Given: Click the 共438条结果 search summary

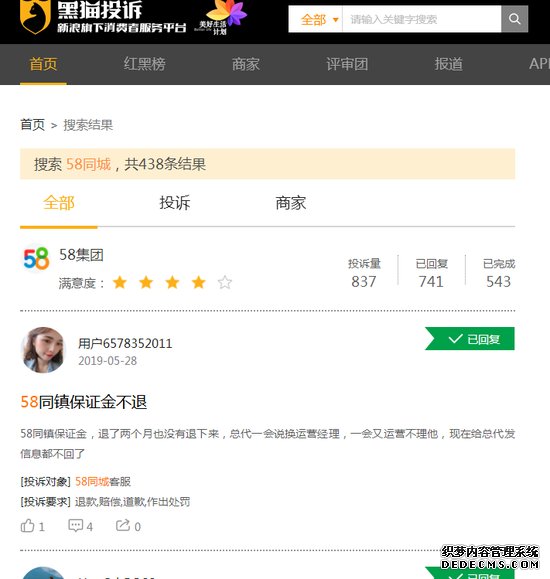Looking at the screenshot, I should [x=165, y=164].
